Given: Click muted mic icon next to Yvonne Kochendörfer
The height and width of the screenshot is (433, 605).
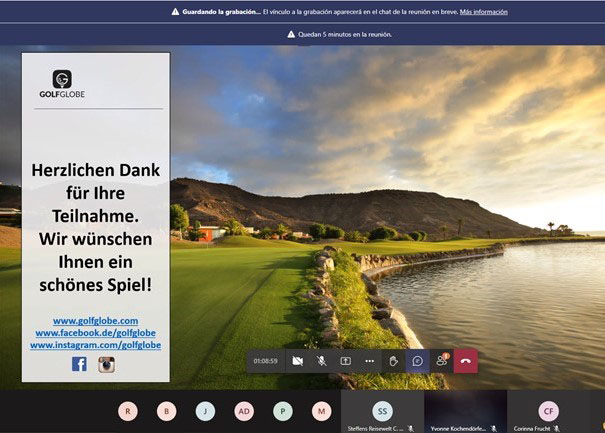Looking at the screenshot, I should tap(493, 428).
